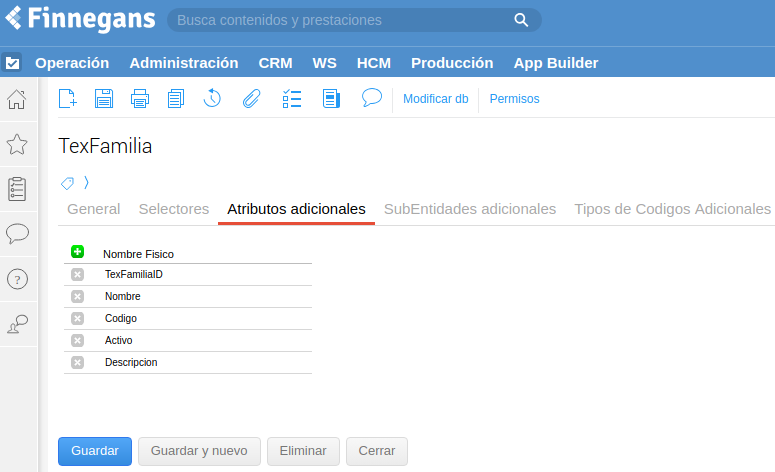Open the checklist icon in toolbar
775x472 pixels.
tap(292, 99)
